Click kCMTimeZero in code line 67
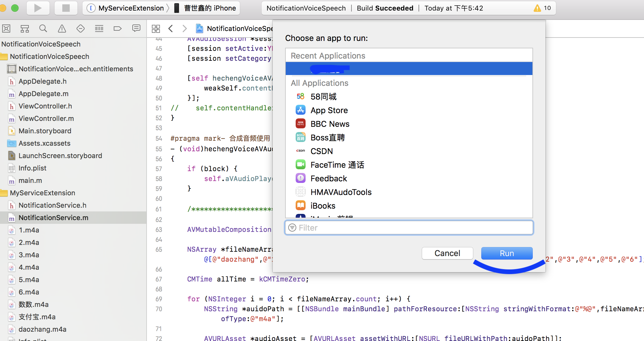The width and height of the screenshot is (644, 341). click(282, 279)
